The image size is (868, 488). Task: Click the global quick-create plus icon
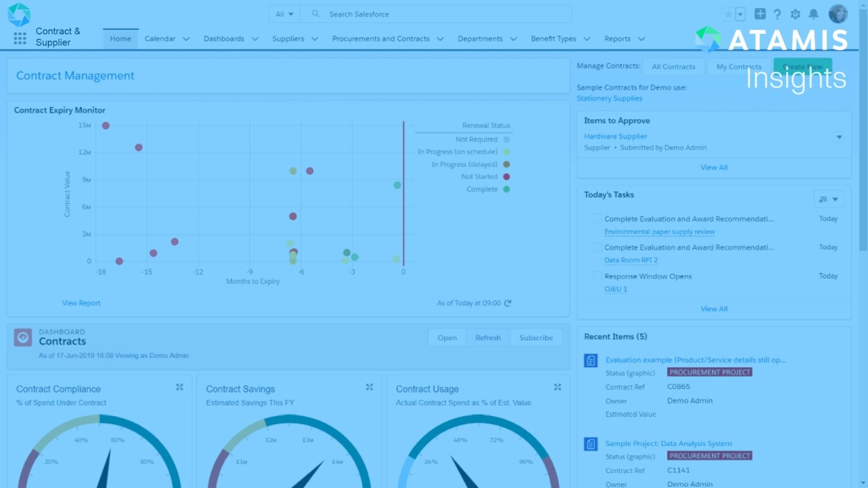pos(760,14)
